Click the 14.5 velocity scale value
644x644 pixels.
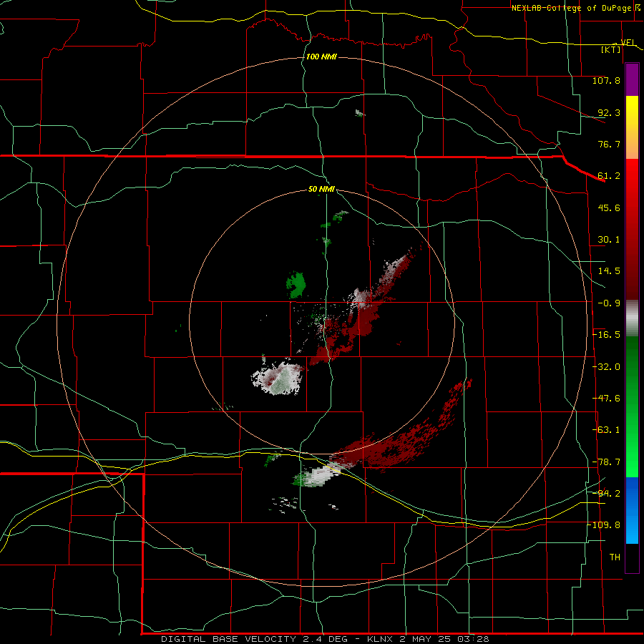point(609,271)
